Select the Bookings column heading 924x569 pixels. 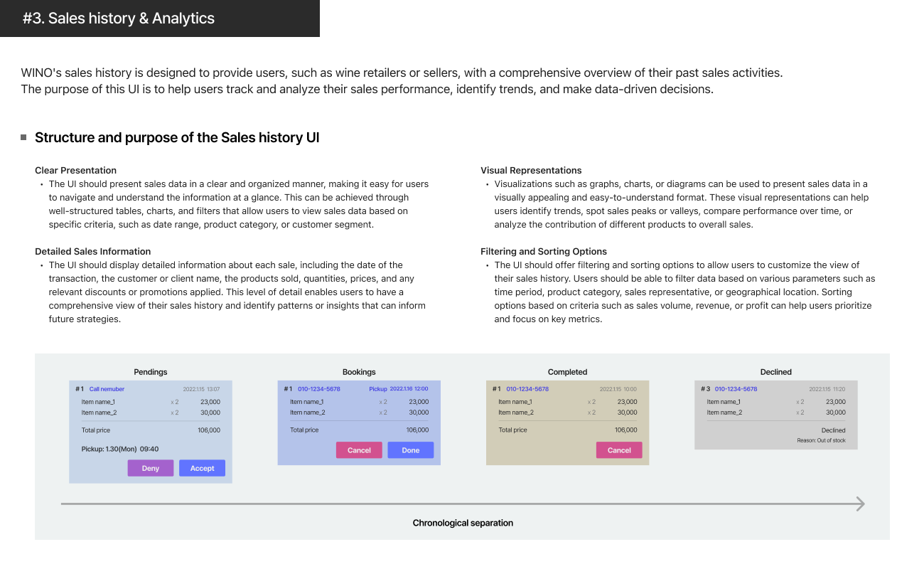click(x=359, y=372)
